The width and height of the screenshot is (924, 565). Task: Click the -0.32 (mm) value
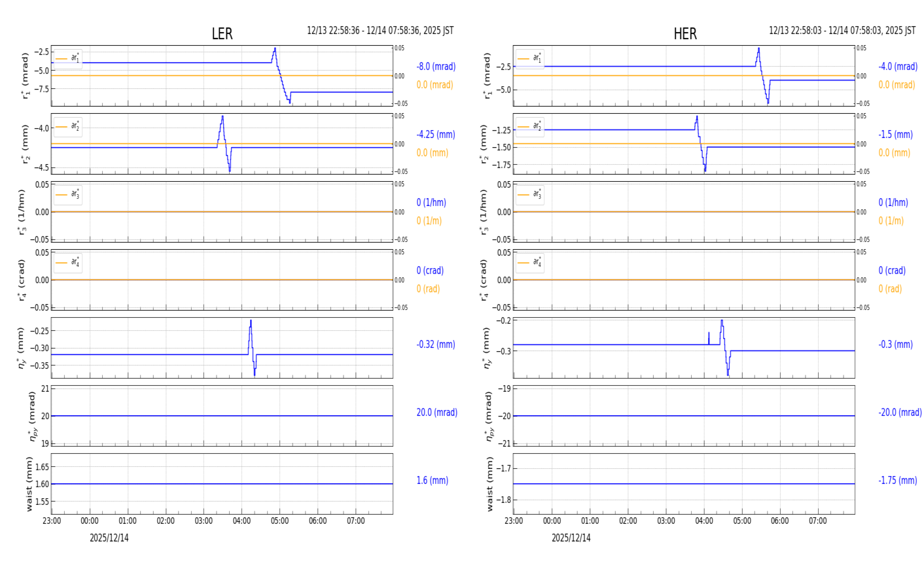[436, 345]
